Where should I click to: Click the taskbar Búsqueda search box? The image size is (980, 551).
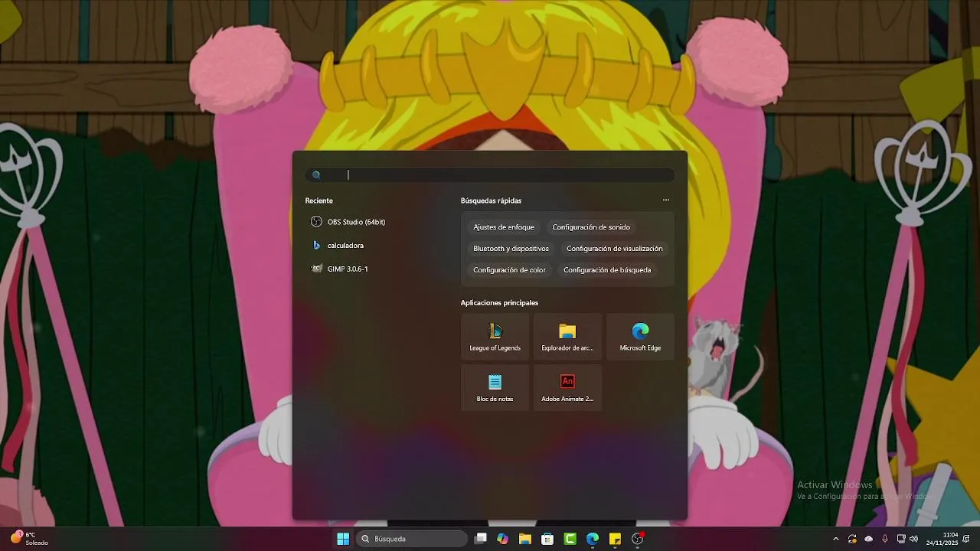[412, 539]
